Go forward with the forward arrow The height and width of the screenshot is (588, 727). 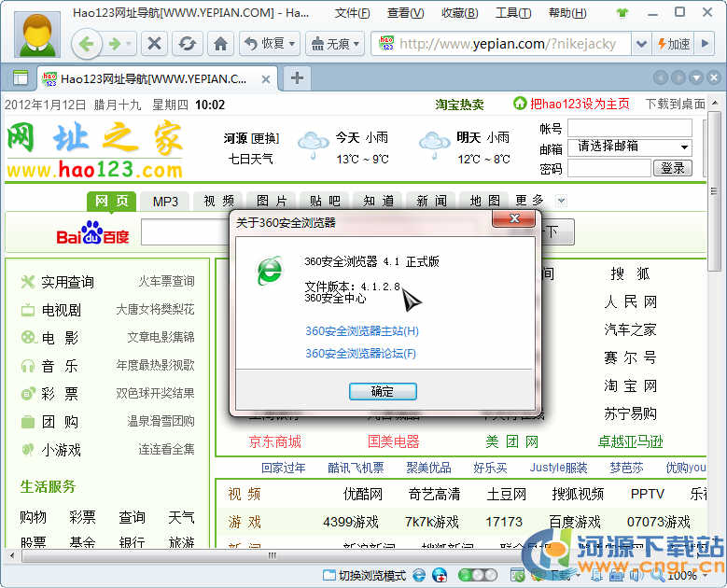click(115, 44)
